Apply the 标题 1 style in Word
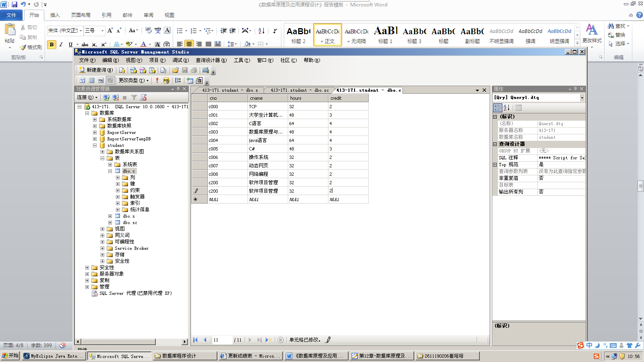This screenshot has height=362, width=644. click(385, 35)
